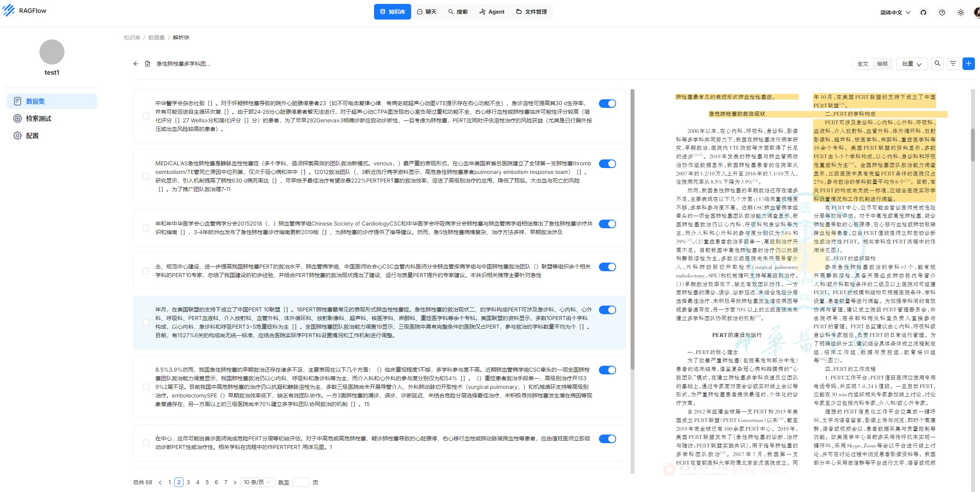980x492 pixels.
Task: Click the 数据集 sidebar icon
Action: coord(18,101)
